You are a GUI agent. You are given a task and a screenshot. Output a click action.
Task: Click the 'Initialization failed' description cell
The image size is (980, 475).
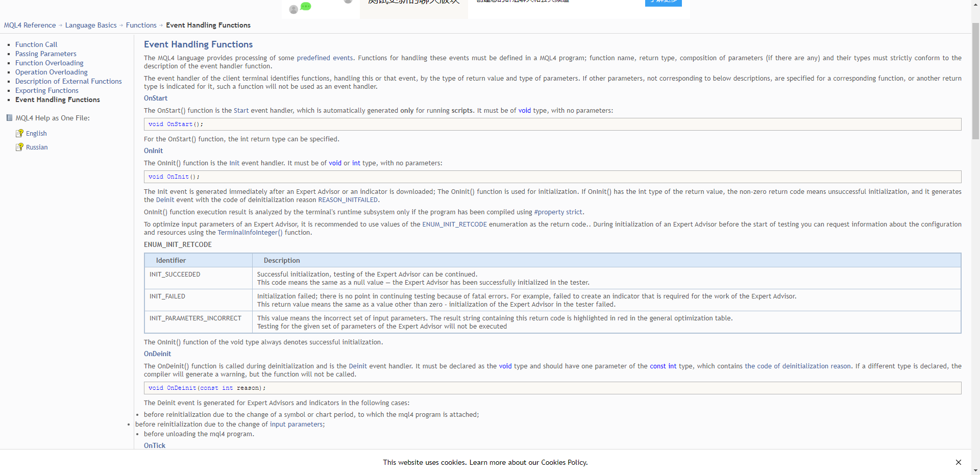coord(606,300)
